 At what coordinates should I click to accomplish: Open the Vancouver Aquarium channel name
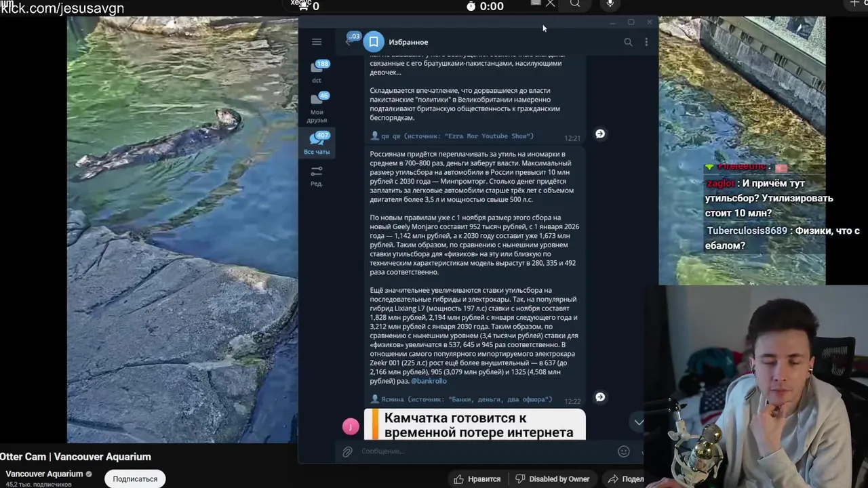click(x=44, y=474)
